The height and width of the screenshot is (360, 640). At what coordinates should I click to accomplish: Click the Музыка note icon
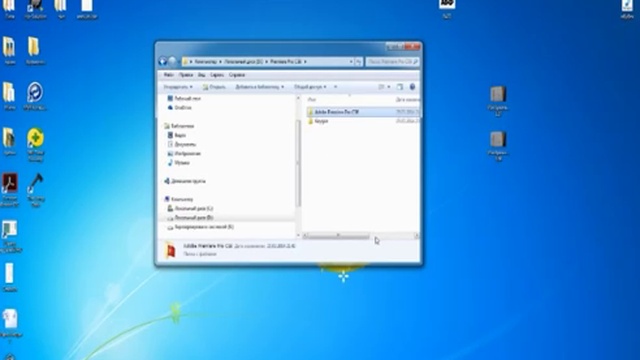click(x=170, y=163)
